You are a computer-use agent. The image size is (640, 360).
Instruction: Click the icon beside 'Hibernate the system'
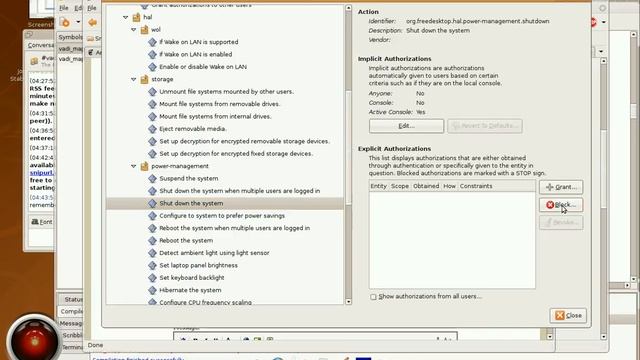(x=152, y=290)
